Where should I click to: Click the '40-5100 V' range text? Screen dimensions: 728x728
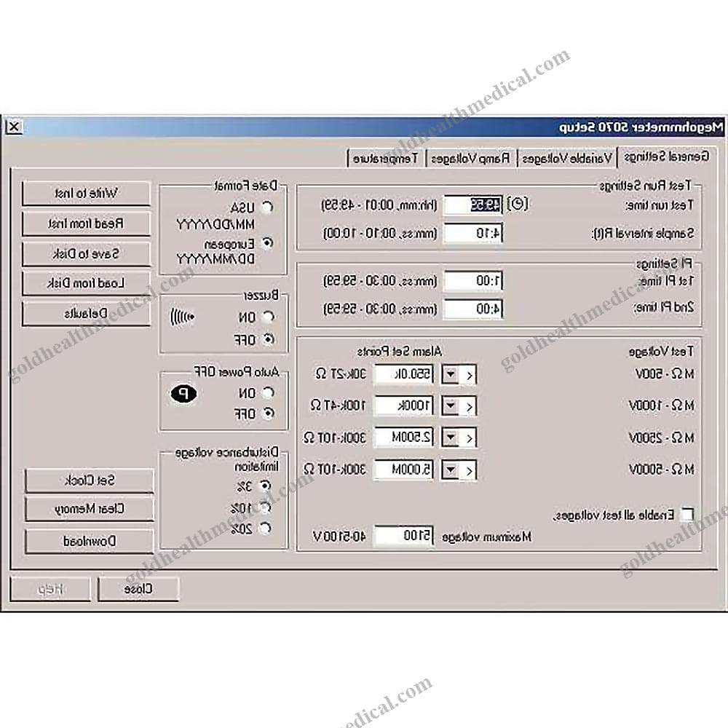(339, 537)
